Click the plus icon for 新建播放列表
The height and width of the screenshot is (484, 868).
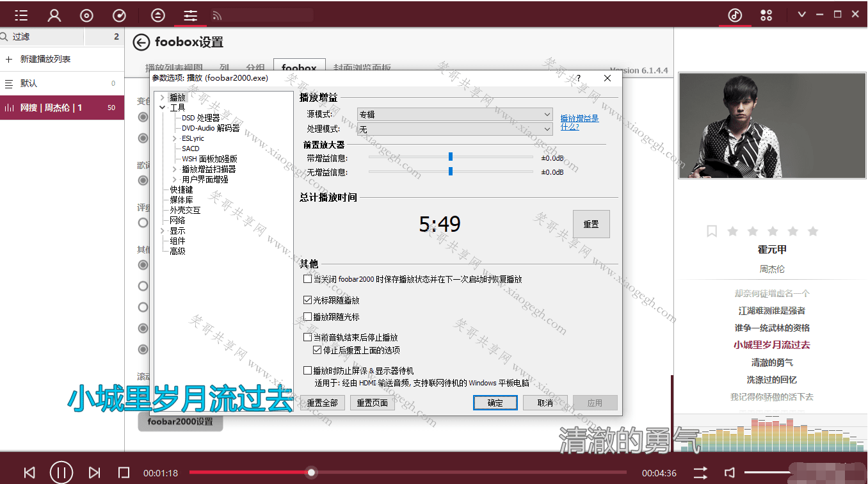tap(8, 59)
